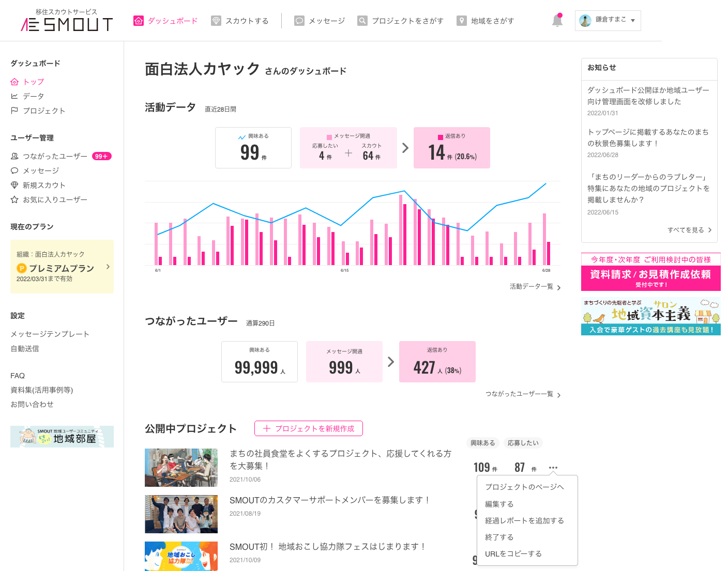Viewport: 728px width, 571px height.
Task: Click the diamond scout icon in top navigation
Action: (x=216, y=21)
